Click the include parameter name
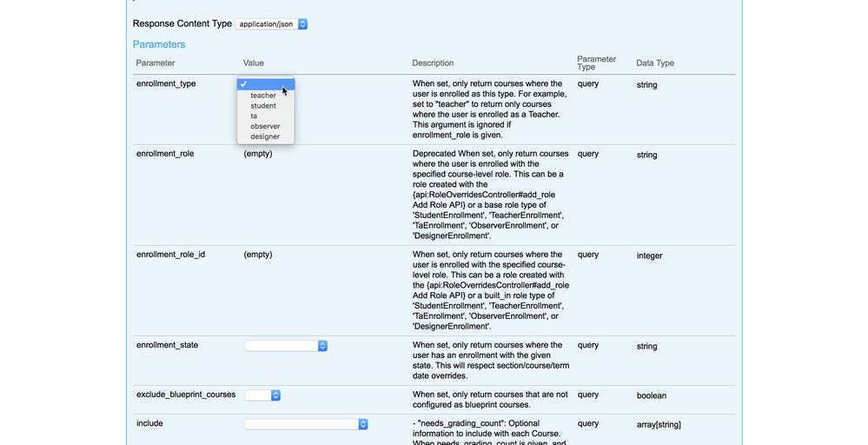The width and height of the screenshot is (868, 445). (x=149, y=423)
